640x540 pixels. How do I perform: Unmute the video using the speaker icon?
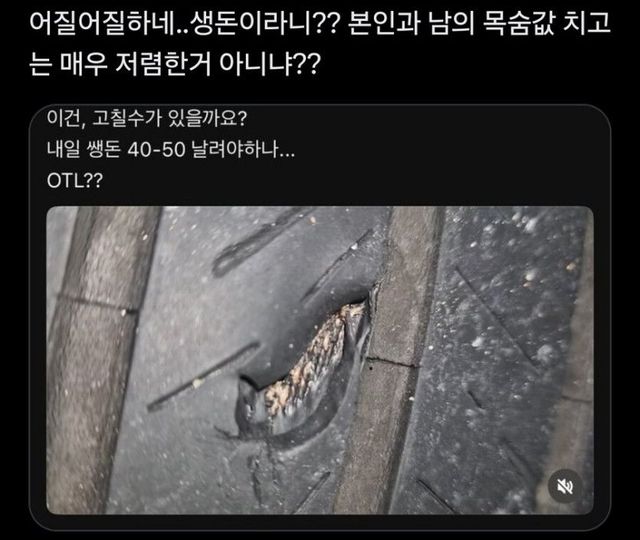coord(565,486)
